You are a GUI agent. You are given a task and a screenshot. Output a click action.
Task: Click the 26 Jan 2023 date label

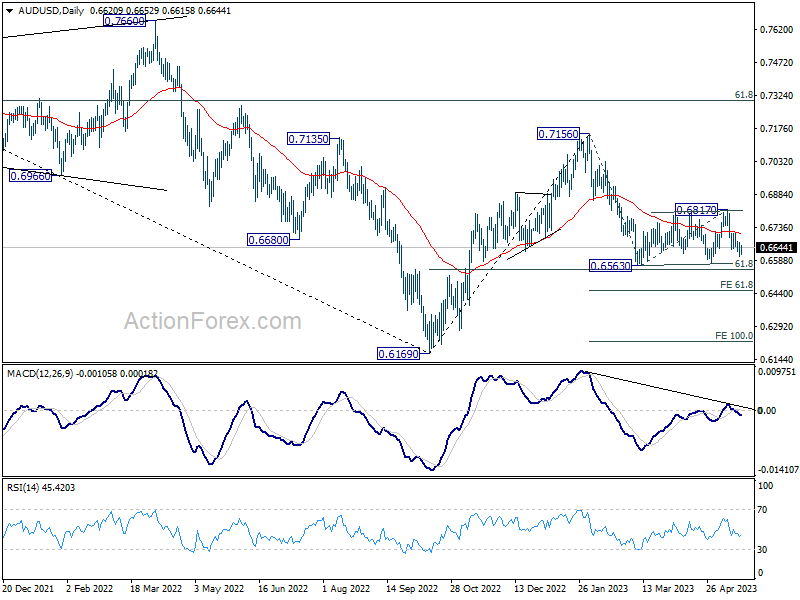click(603, 589)
